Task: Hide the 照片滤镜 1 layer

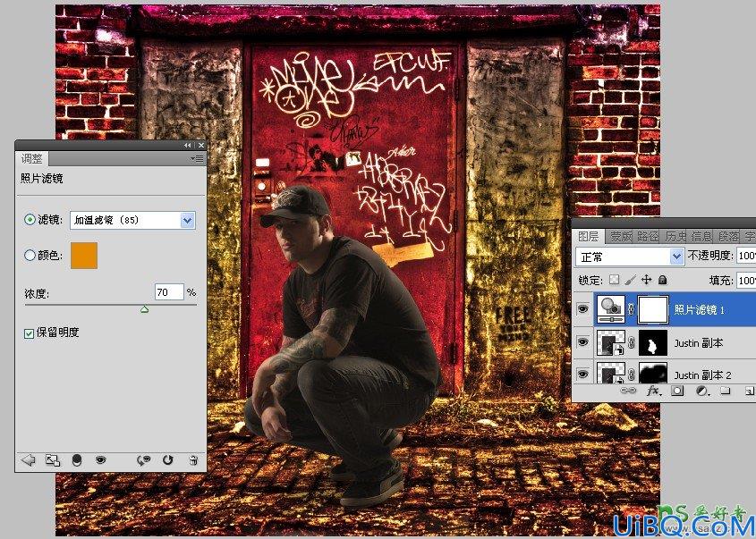Action: (583, 309)
